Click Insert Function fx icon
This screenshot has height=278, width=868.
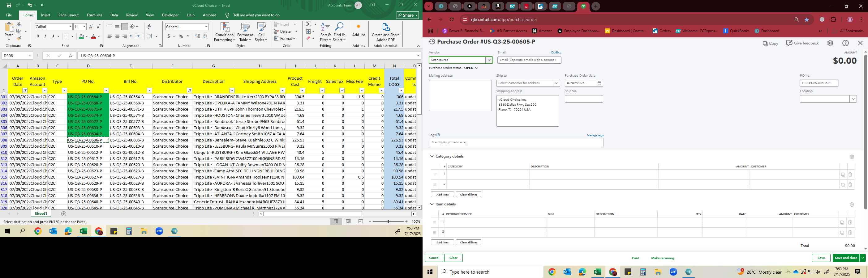pyautogui.click(x=70, y=56)
